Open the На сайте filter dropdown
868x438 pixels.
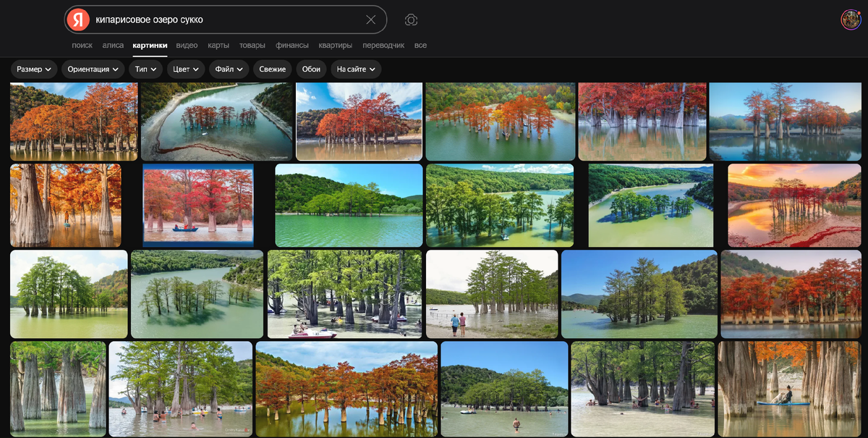(x=356, y=70)
